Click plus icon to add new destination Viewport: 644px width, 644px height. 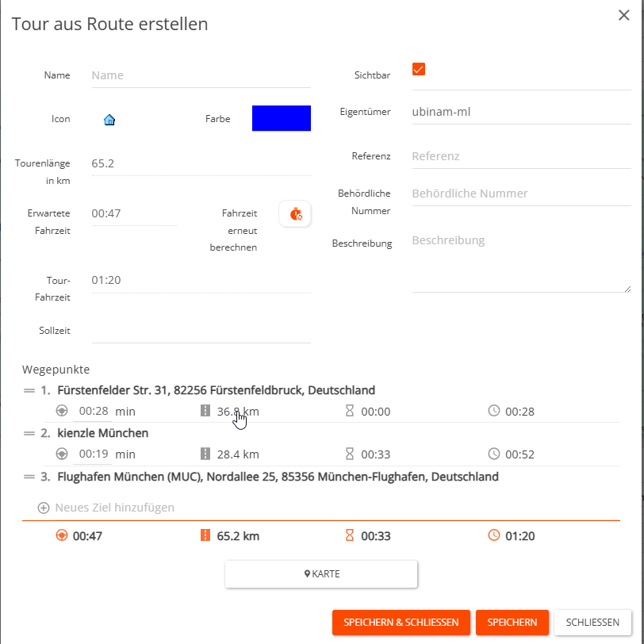pos(44,508)
